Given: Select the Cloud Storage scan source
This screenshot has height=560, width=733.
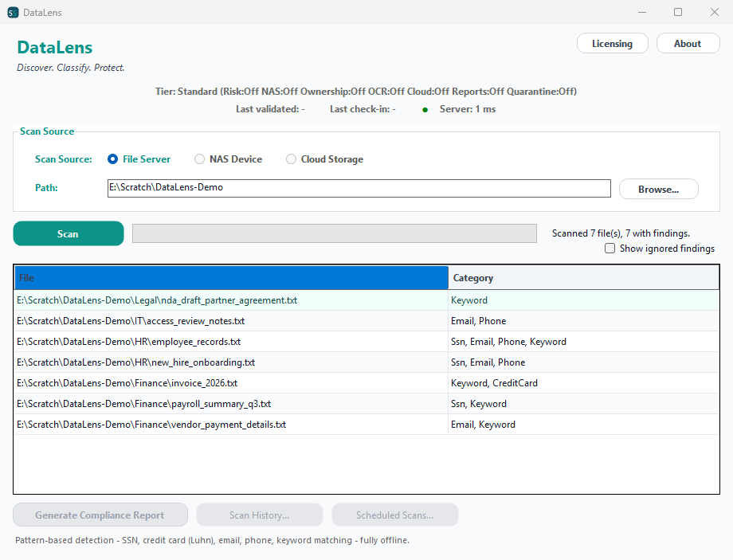Looking at the screenshot, I should 324,159.
